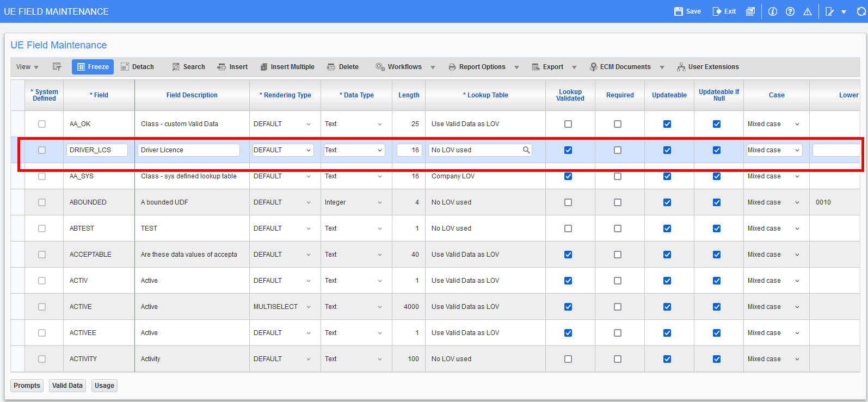
Task: Sort by Field Description column header
Action: (x=192, y=95)
